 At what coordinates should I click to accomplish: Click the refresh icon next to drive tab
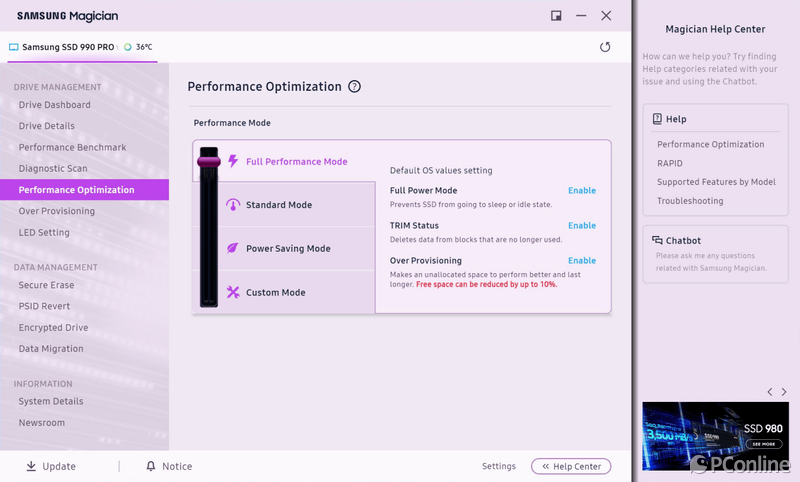605,47
